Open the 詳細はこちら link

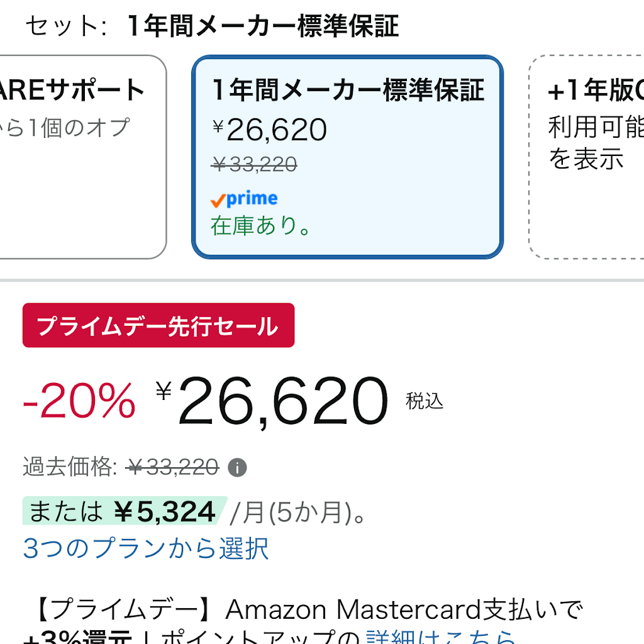click(x=440, y=636)
